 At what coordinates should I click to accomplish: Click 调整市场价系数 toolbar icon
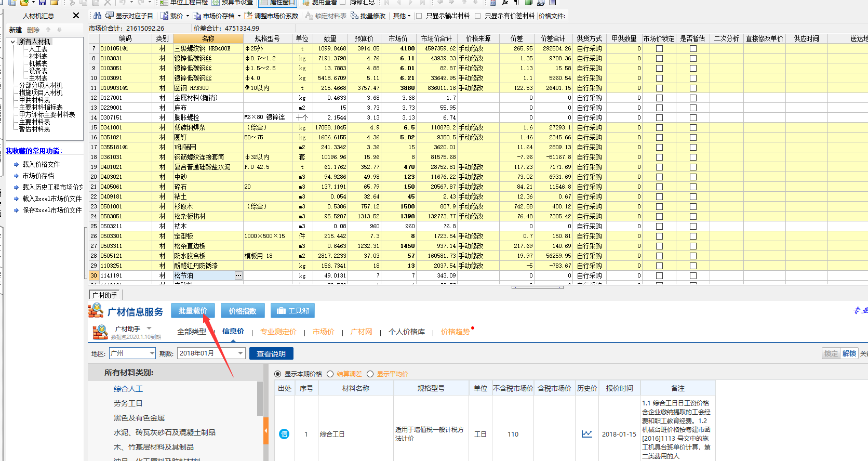pos(248,16)
